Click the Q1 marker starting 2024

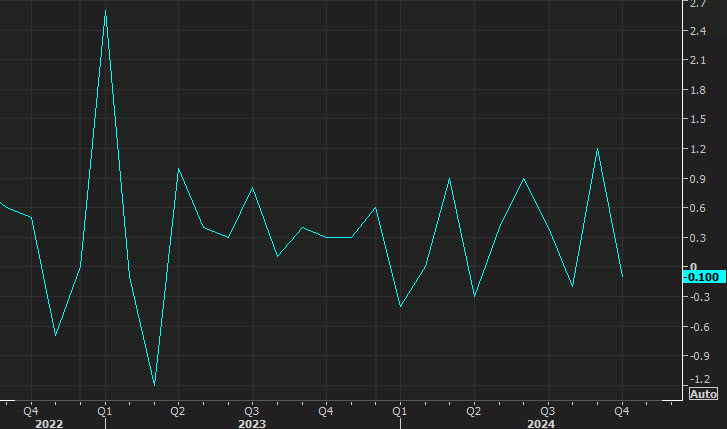(400, 410)
